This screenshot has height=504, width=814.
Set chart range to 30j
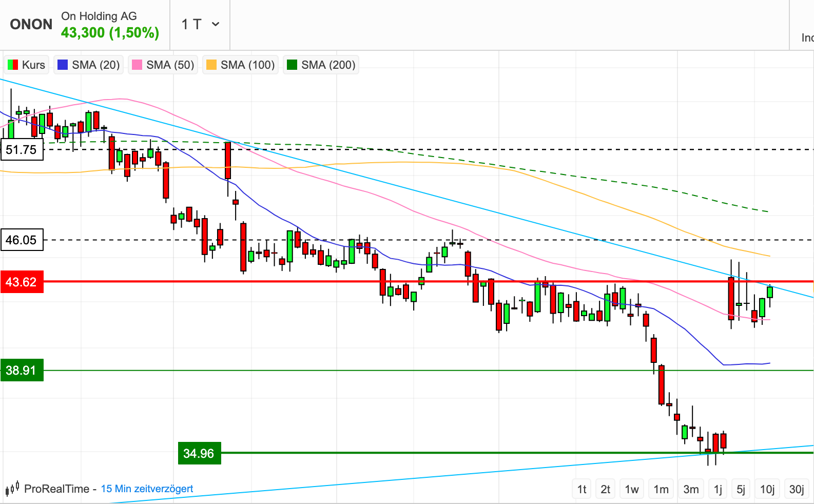click(x=797, y=489)
